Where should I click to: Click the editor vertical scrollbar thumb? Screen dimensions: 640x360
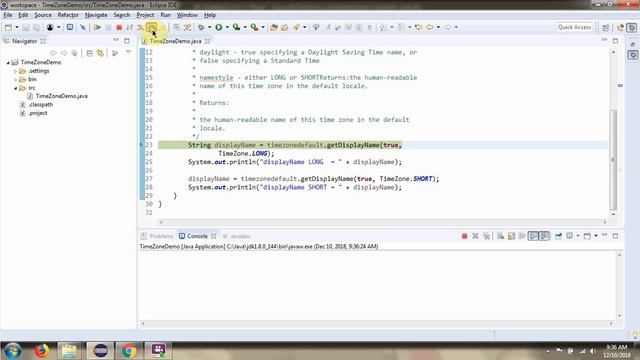613,160
